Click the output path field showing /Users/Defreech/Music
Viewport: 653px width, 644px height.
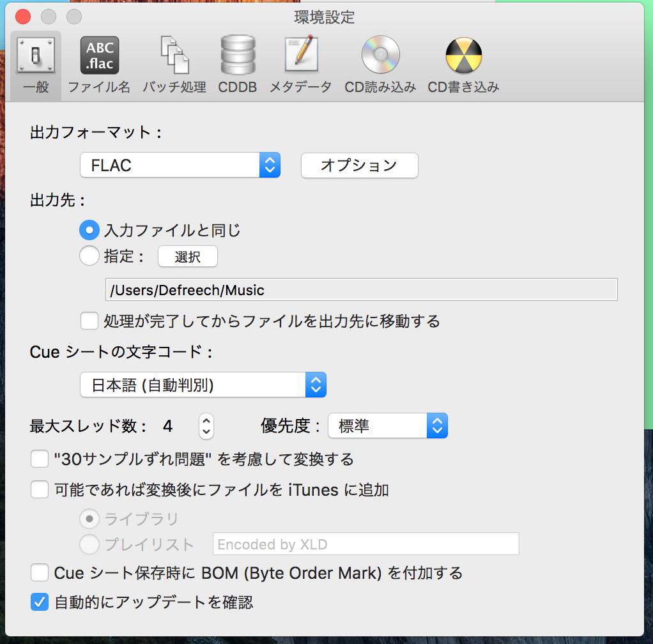[361, 289]
